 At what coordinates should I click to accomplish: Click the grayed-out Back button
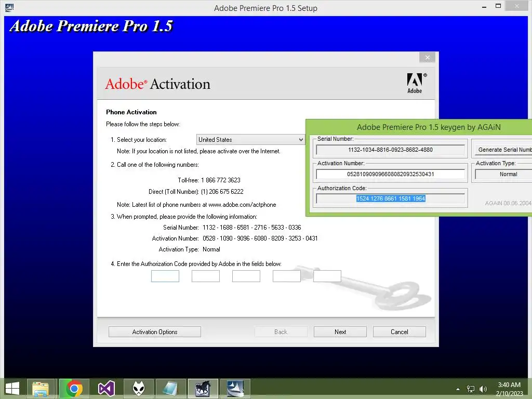(281, 332)
